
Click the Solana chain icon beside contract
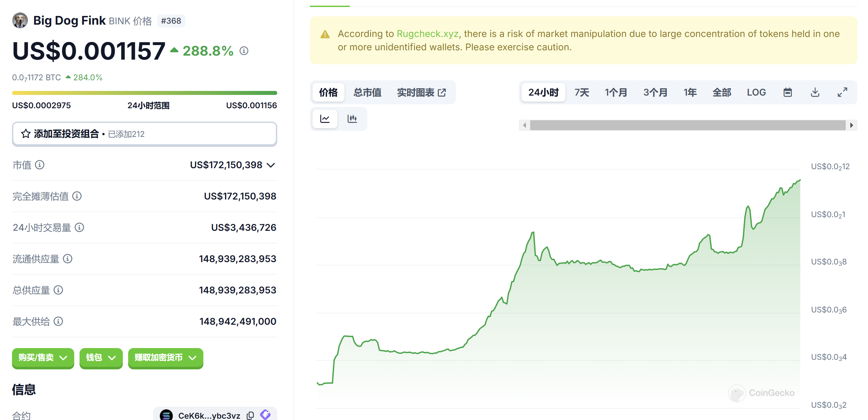coord(166,415)
